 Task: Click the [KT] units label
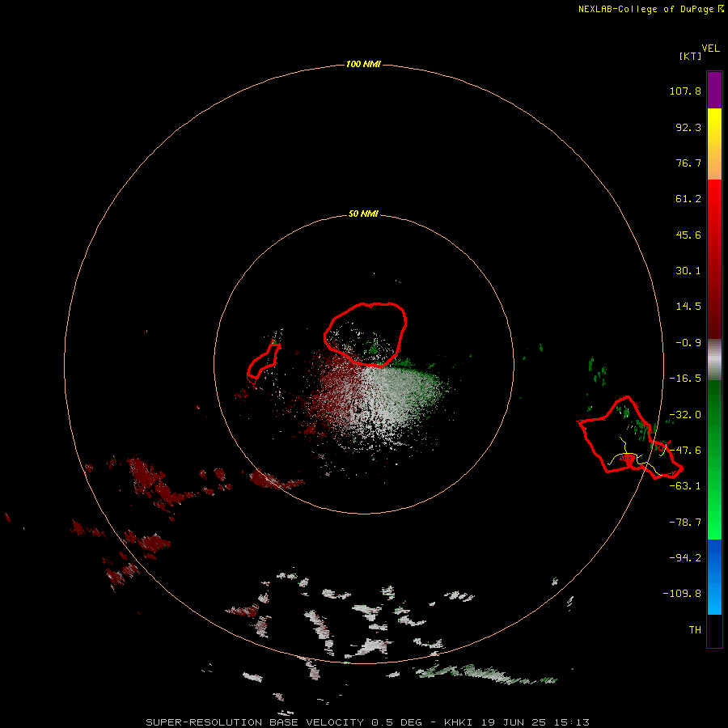(x=691, y=56)
